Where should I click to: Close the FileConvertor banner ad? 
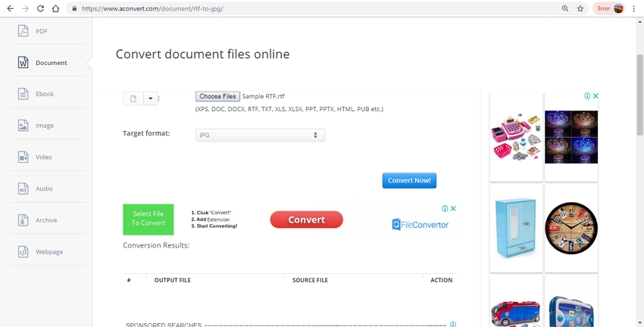coord(453,208)
